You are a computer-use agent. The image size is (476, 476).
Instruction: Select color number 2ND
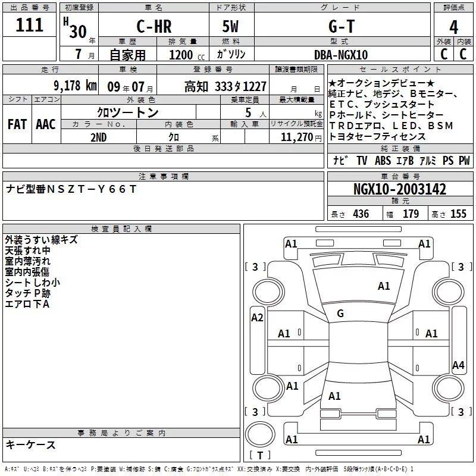[x=98, y=137]
